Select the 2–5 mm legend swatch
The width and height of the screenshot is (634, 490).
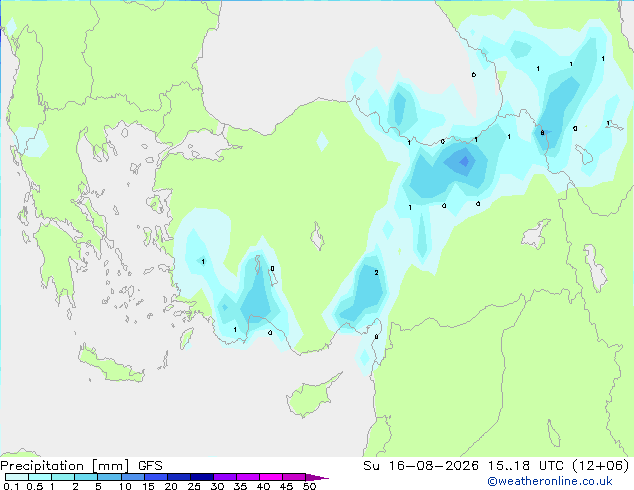coord(86,477)
